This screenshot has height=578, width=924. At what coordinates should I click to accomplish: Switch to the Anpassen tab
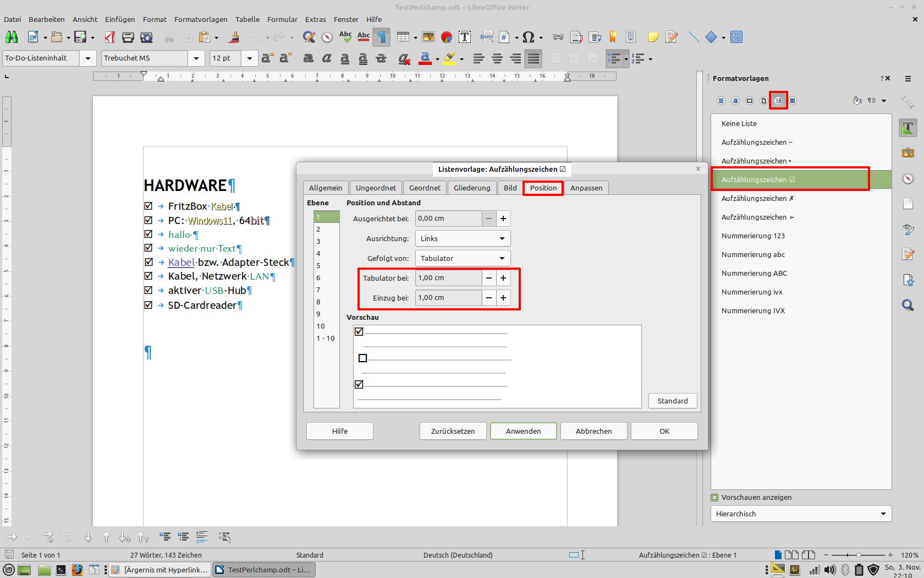[586, 188]
